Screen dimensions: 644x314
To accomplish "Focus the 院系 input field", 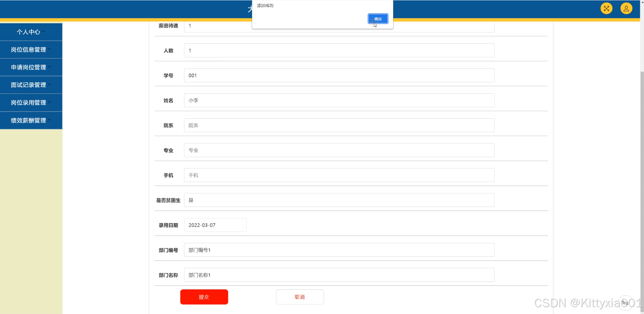I will [339, 125].
